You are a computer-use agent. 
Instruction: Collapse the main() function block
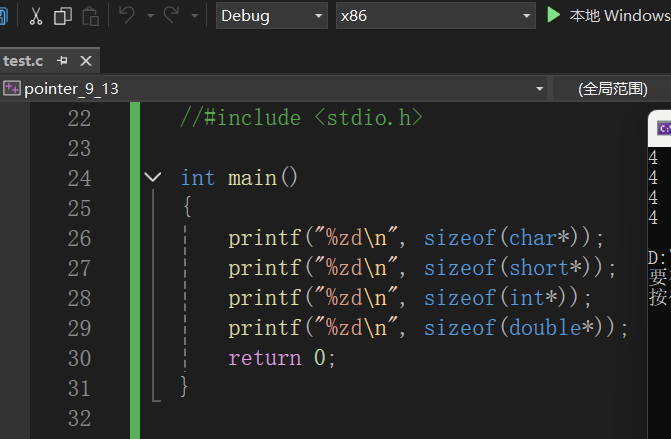[x=153, y=177]
